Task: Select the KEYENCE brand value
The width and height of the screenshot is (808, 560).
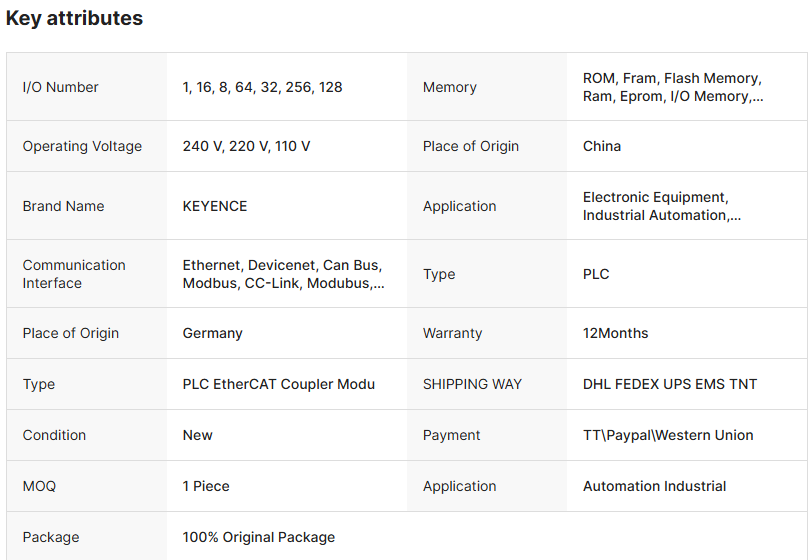Action: pos(215,206)
